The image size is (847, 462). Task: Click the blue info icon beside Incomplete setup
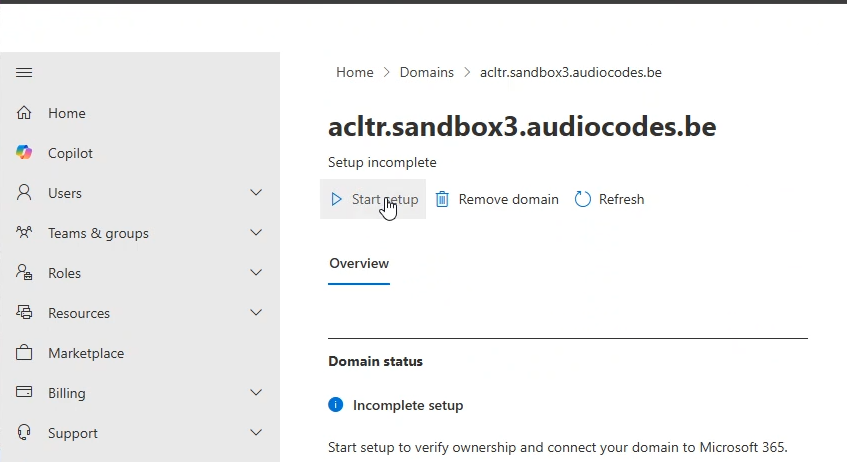coord(335,405)
